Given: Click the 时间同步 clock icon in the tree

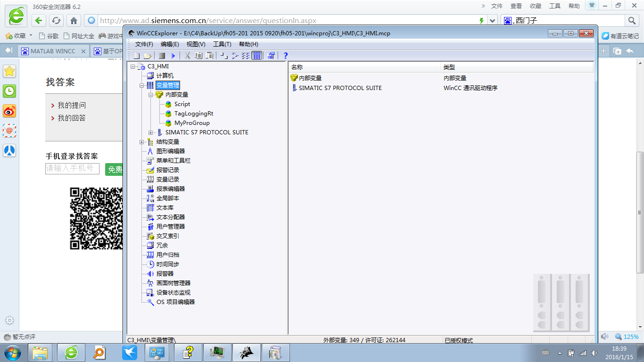Looking at the screenshot, I should [x=150, y=264].
